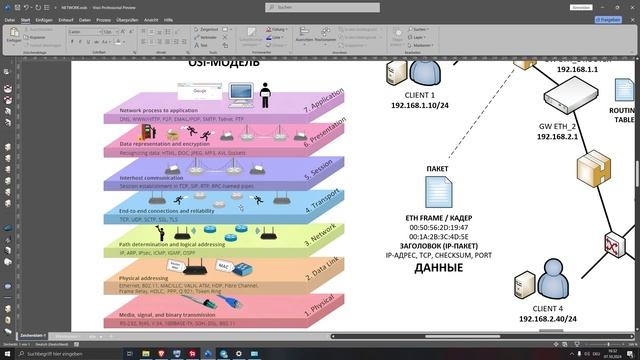The image size is (640, 360).
Task: Select the ПАКЕТ document shape
Action: tap(438, 192)
